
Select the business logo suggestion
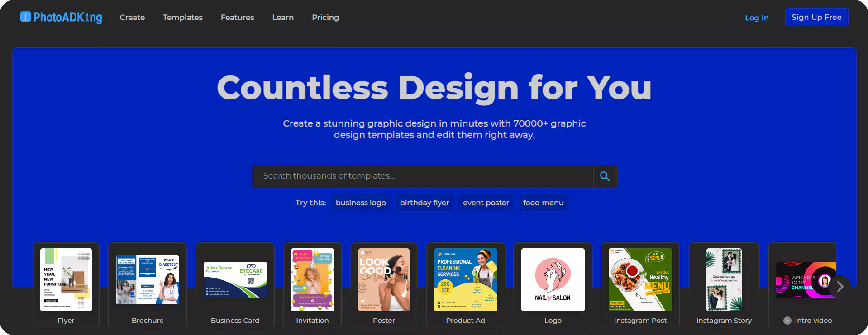tap(361, 203)
